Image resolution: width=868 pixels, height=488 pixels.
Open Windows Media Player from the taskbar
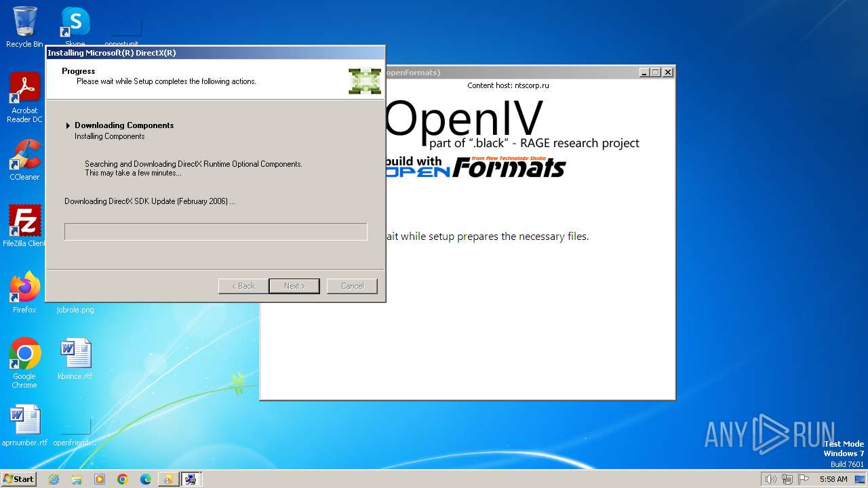100,479
